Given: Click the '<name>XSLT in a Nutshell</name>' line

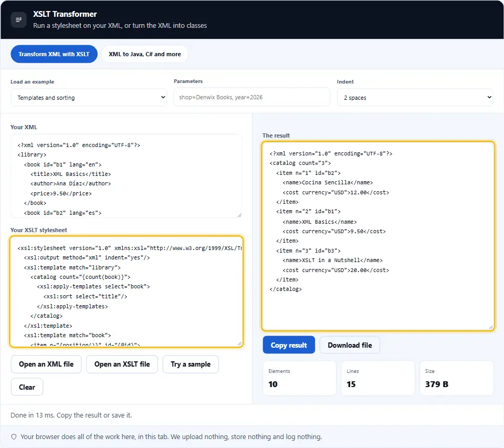Looking at the screenshot, I should [x=332, y=260].
